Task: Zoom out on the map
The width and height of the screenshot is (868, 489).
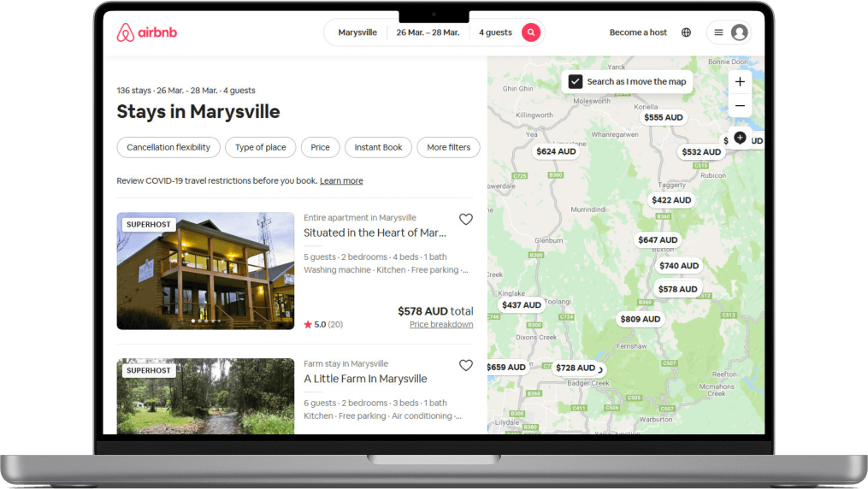Action: 740,106
